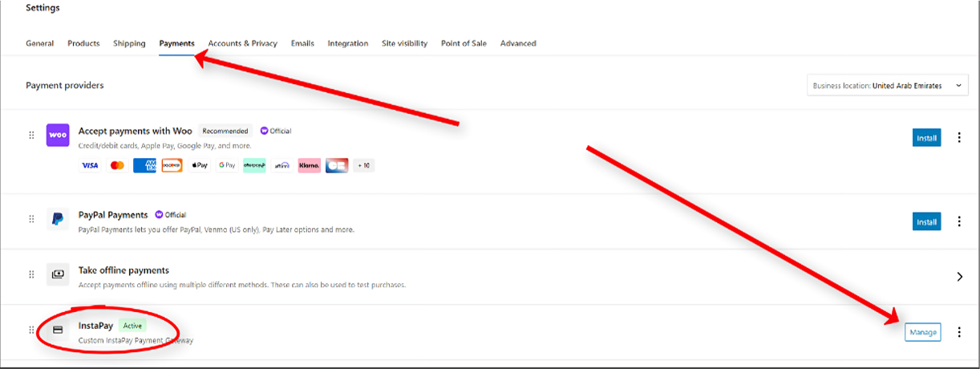This screenshot has height=369, width=980.
Task: Expand Take offline payments chevron
Action: click(x=959, y=277)
